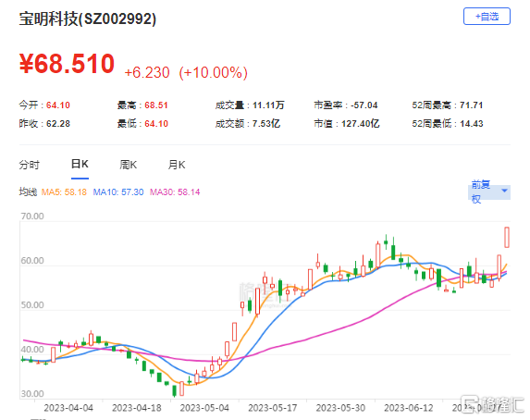Viewport: 530px width, 420px height.
Task: Click the MA30: 58.14 indicator label
Action: pyautogui.click(x=175, y=192)
